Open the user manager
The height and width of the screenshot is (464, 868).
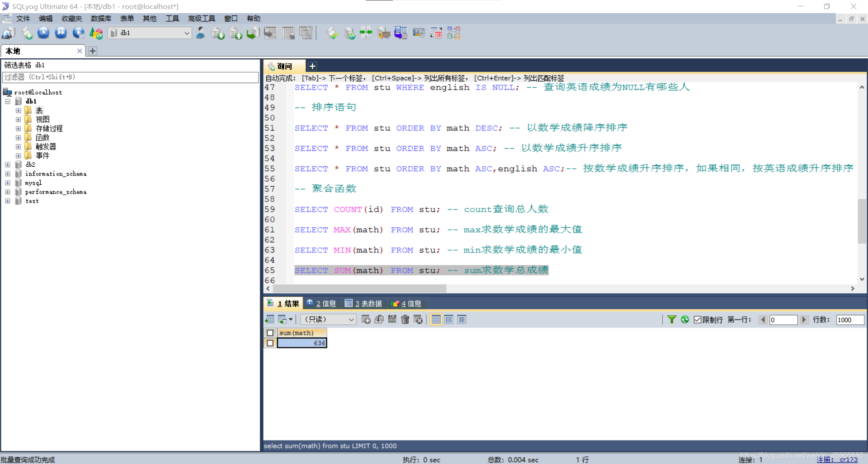tap(201, 33)
